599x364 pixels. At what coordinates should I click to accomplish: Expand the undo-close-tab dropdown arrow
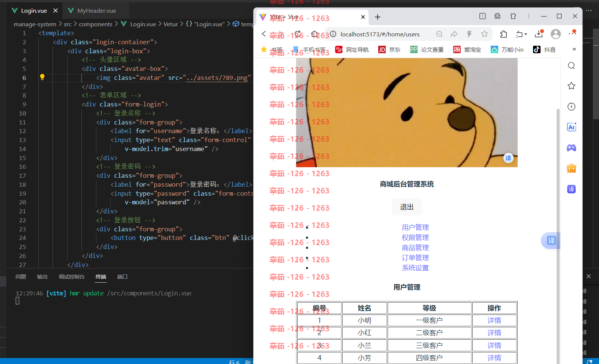526,34
